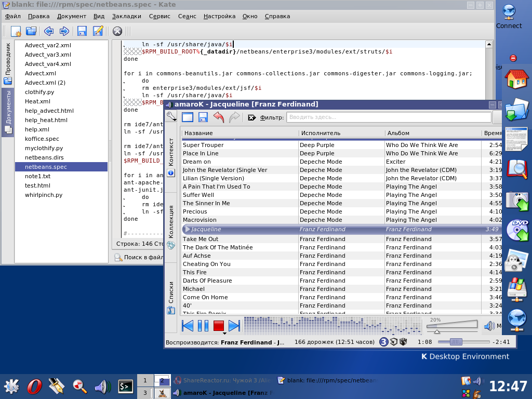
Task: Click the blue circled 3 status icon
Action: [x=383, y=342]
